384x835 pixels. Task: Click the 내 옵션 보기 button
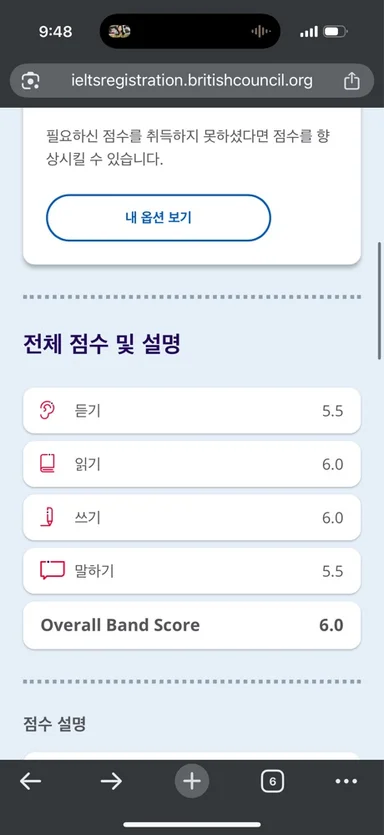tap(159, 218)
